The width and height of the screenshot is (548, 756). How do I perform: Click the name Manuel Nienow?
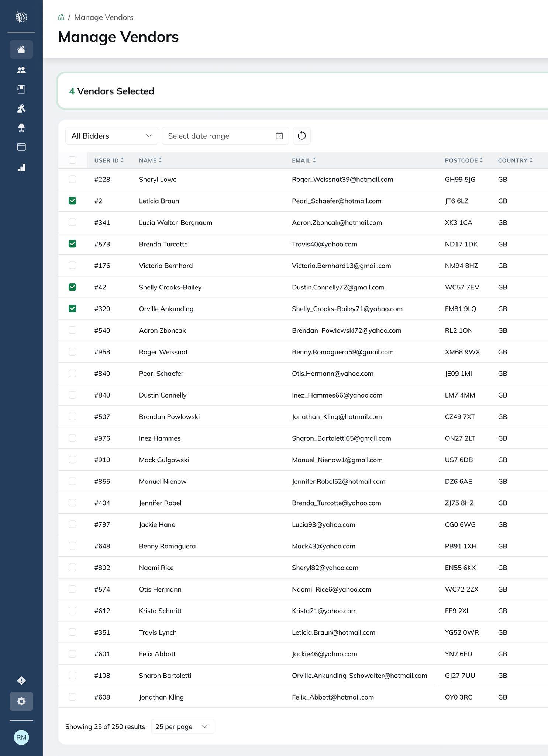click(x=163, y=481)
